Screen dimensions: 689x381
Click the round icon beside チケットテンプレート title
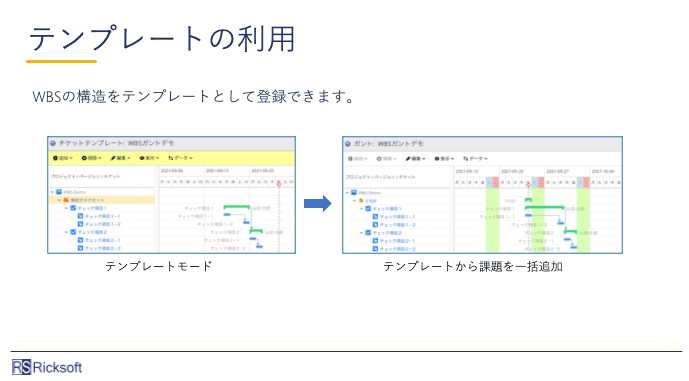[53, 143]
